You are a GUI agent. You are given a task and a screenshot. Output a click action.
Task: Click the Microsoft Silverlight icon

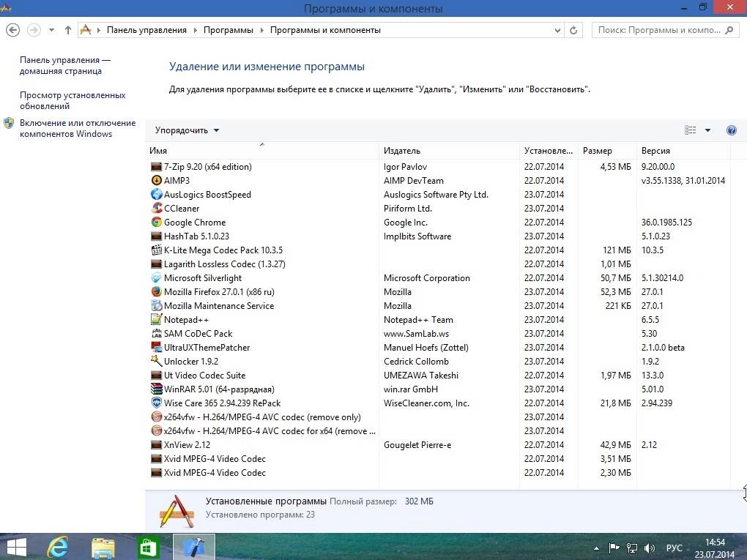(x=156, y=277)
